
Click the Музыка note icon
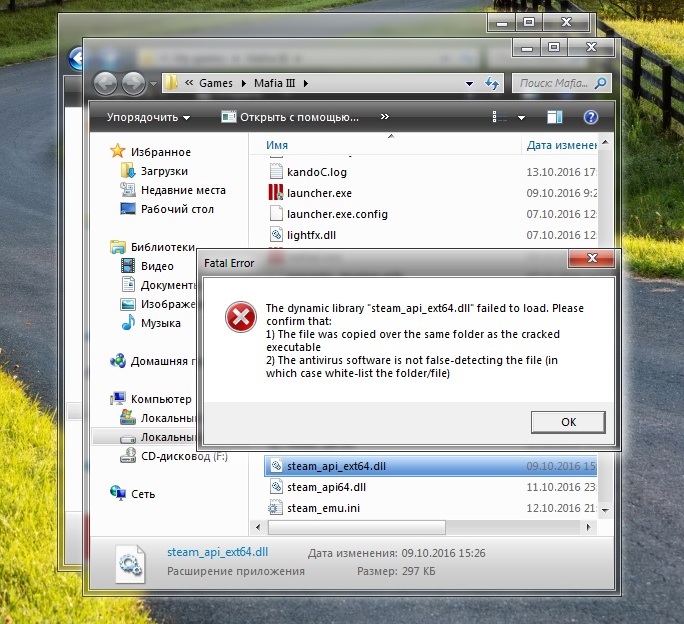[128, 322]
